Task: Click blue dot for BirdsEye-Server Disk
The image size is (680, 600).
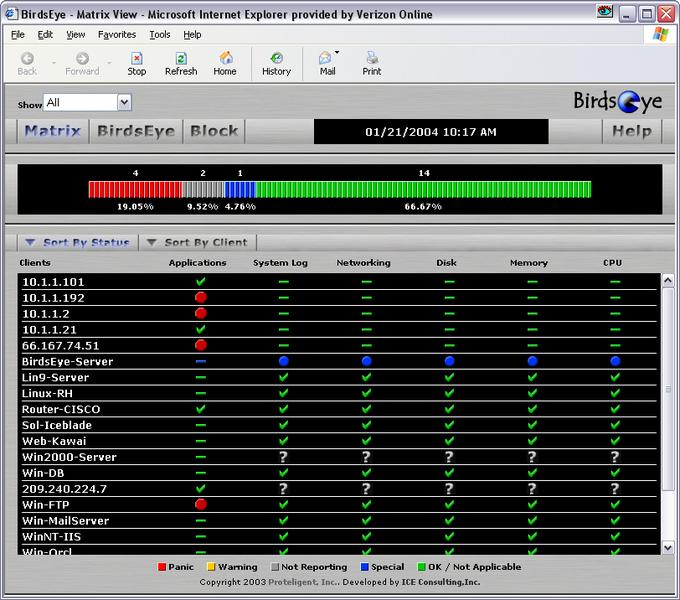Action: (449, 361)
